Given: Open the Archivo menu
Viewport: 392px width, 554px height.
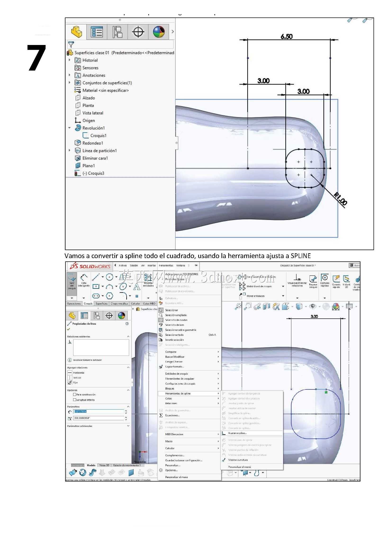Looking at the screenshot, I should click(123, 265).
